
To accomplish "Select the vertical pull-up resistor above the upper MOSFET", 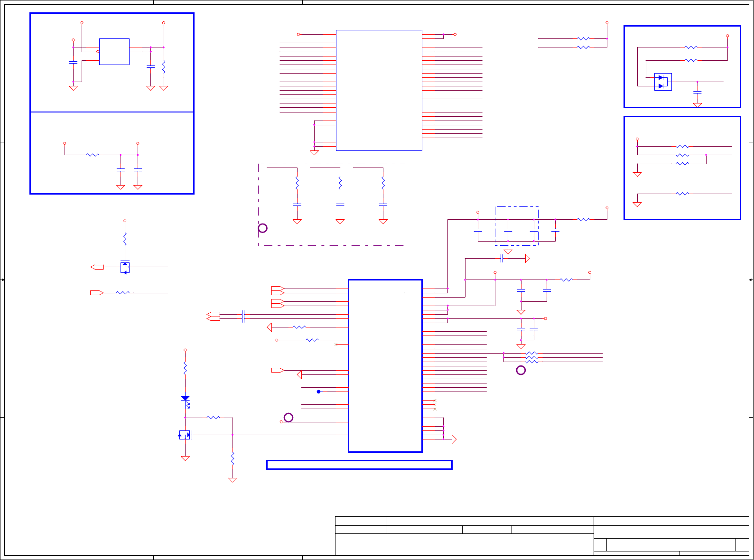I will (x=125, y=239).
